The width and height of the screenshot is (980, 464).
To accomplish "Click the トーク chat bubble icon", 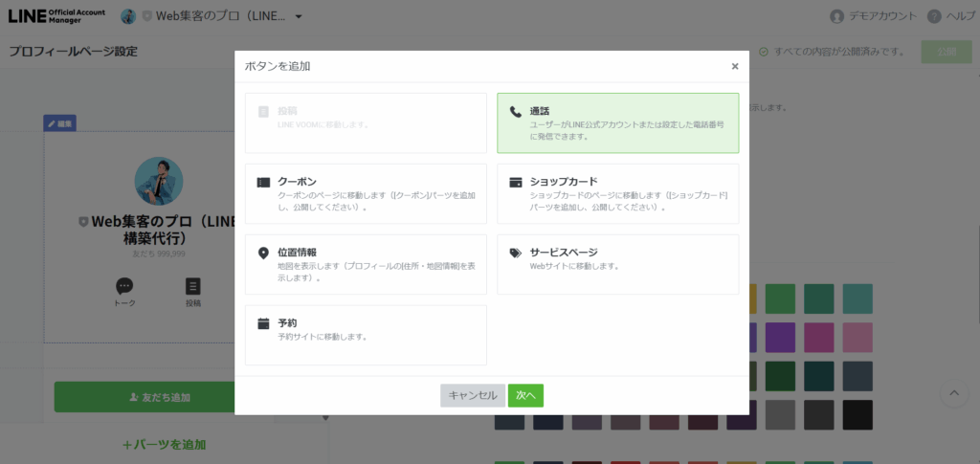I will (124, 287).
